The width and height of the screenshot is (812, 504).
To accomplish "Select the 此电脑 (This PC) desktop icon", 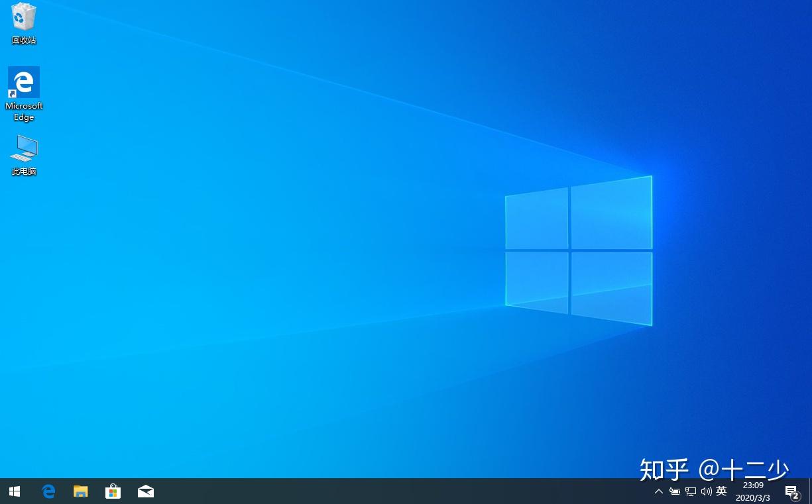I will 24,155.
